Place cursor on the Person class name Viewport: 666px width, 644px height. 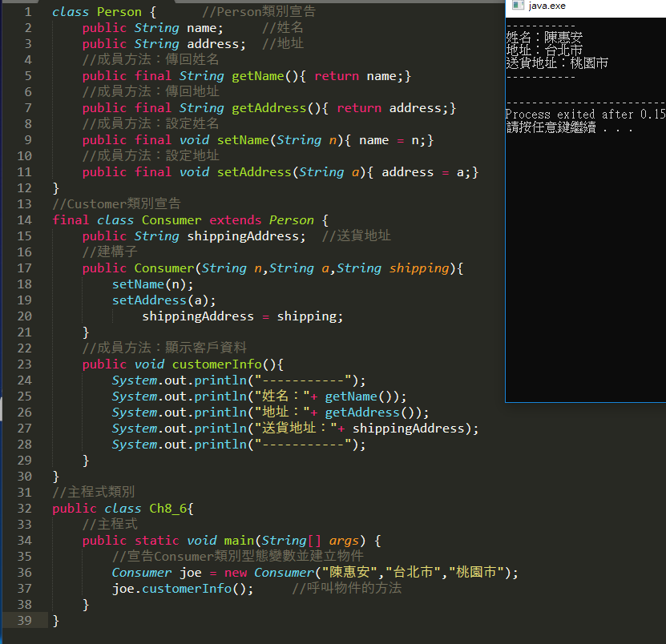(119, 12)
